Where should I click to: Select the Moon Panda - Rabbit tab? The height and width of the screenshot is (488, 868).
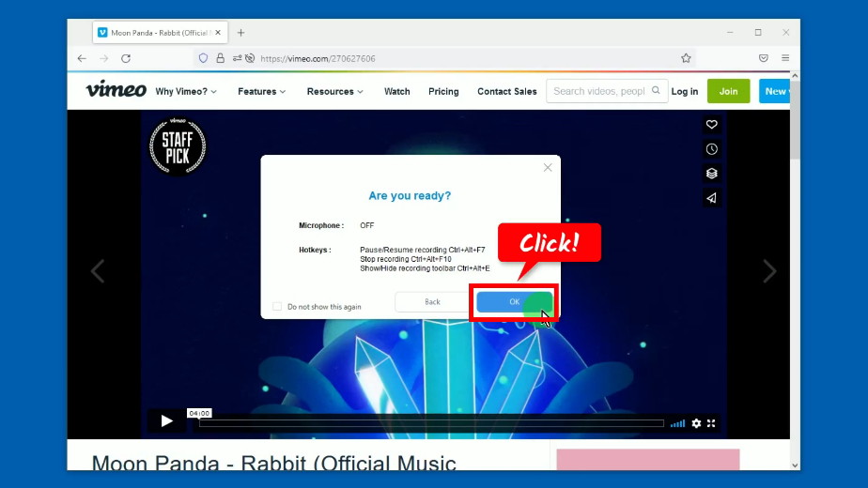(x=160, y=33)
